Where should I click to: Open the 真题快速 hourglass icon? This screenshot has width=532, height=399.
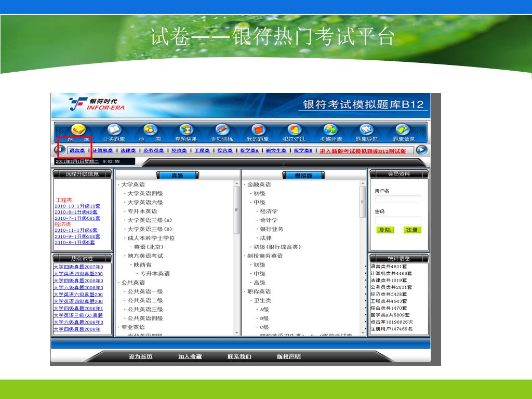(x=187, y=129)
